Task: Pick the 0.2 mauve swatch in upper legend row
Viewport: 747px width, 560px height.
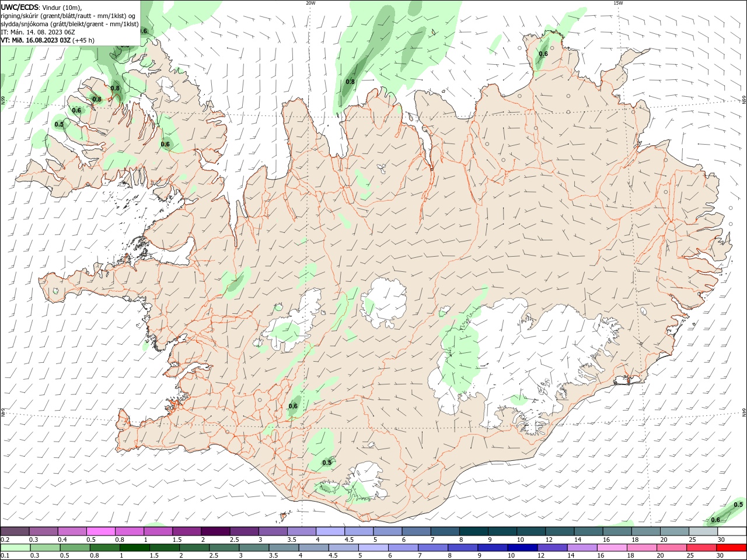Action: point(15,531)
